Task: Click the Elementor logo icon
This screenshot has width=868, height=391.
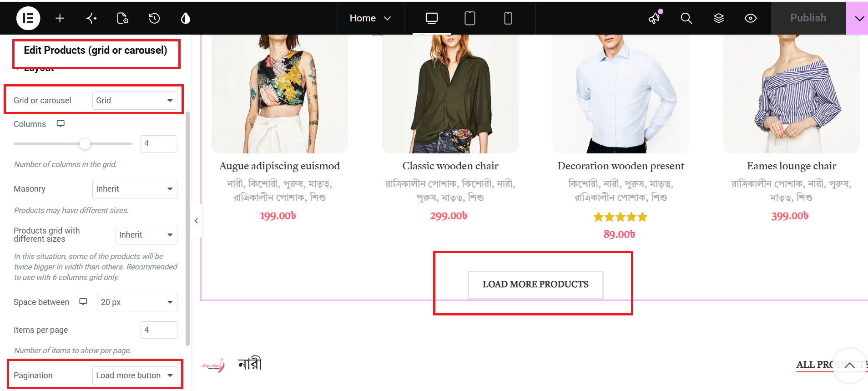Action: point(28,18)
